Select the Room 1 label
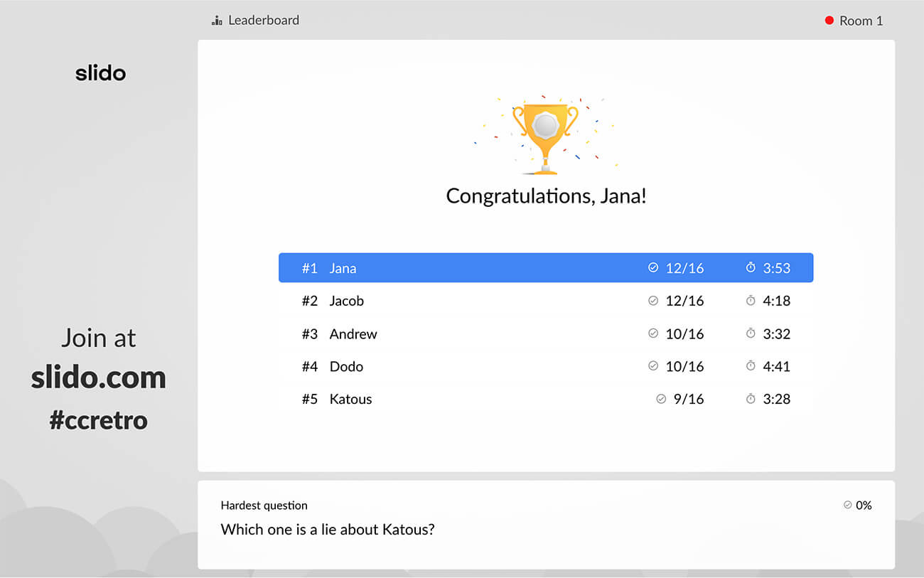Screen dimensions: 924x578 (x=861, y=21)
